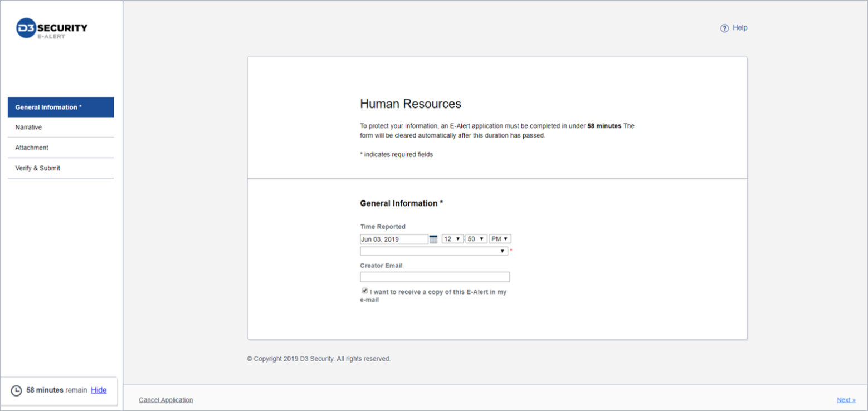This screenshot has width=868, height=411.
Task: Focus the Creator Email text box
Action: pyautogui.click(x=435, y=277)
